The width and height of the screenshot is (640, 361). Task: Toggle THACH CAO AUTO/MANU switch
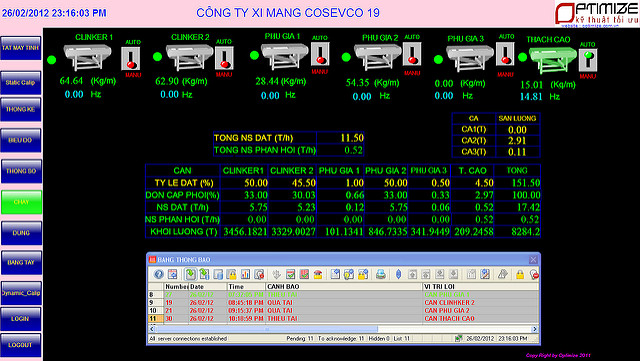pyautogui.click(x=588, y=60)
